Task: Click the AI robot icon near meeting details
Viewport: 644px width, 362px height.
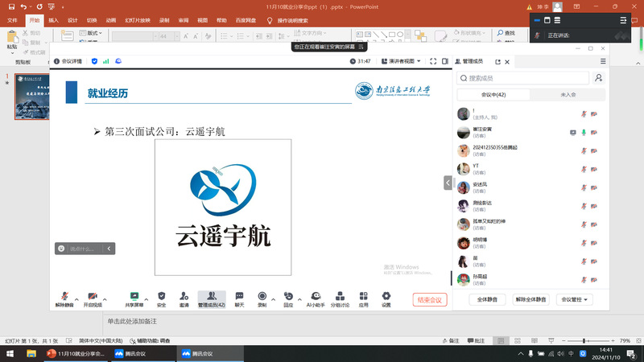Action: click(118, 61)
